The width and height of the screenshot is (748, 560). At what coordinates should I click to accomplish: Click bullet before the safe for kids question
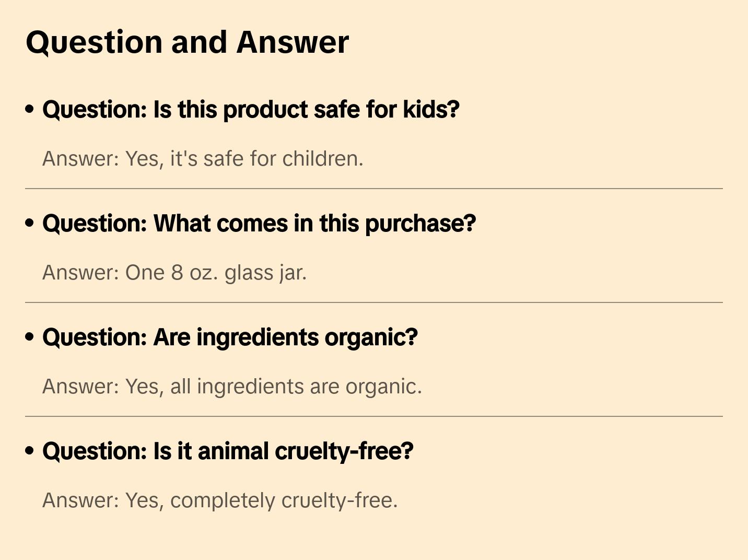point(30,109)
